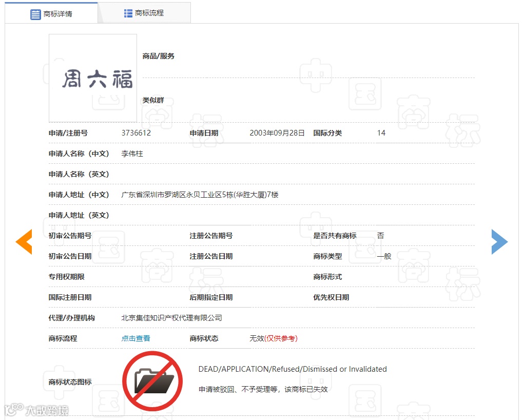Click the 注册公告期号 label
Viewport: 524px width, 420px height.
pos(211,236)
